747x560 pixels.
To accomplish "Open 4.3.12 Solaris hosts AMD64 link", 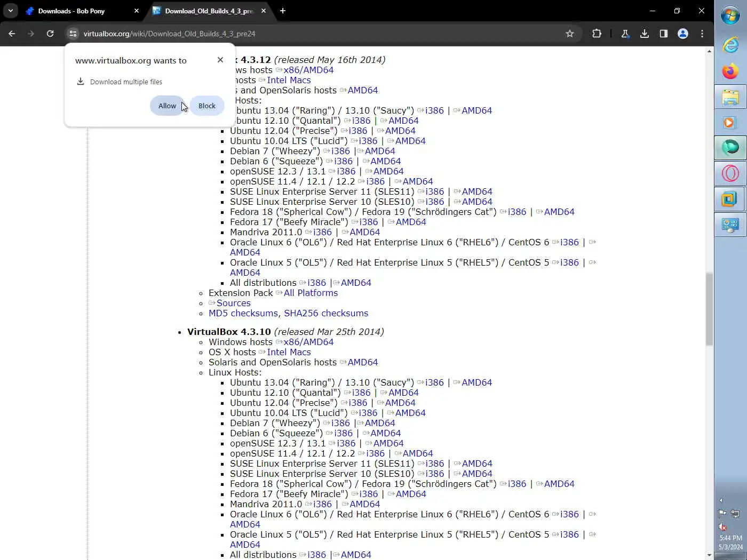I will [363, 90].
